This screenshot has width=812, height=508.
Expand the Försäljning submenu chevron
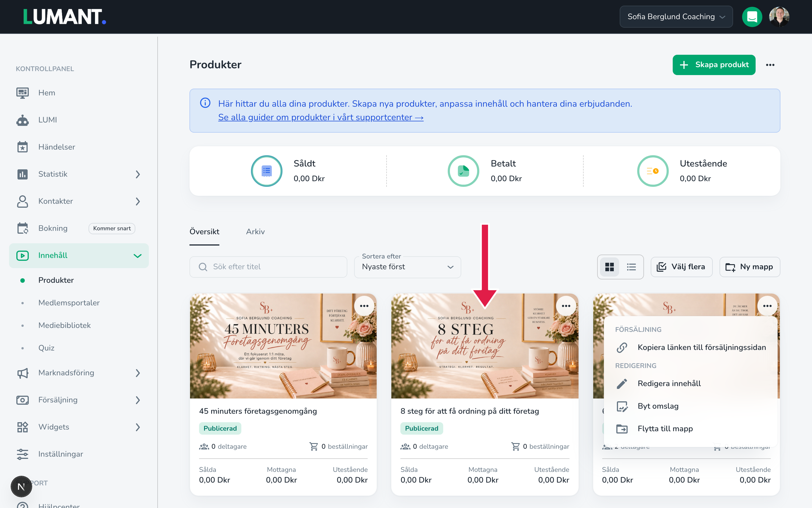click(x=138, y=400)
